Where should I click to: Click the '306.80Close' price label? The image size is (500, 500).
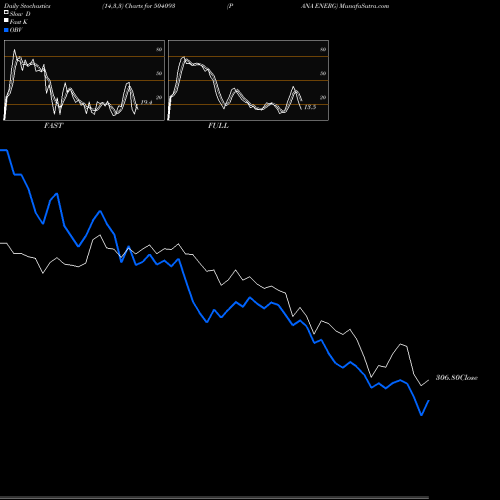[457, 377]
